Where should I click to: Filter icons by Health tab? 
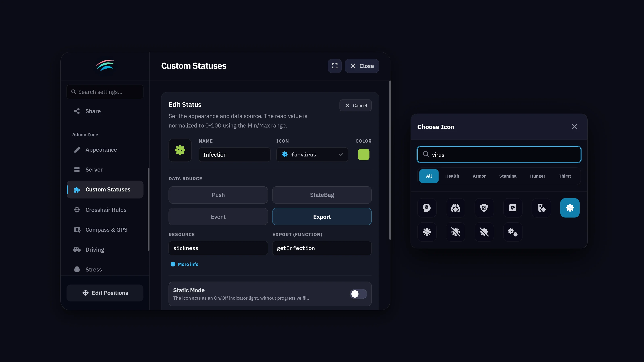pos(452,176)
